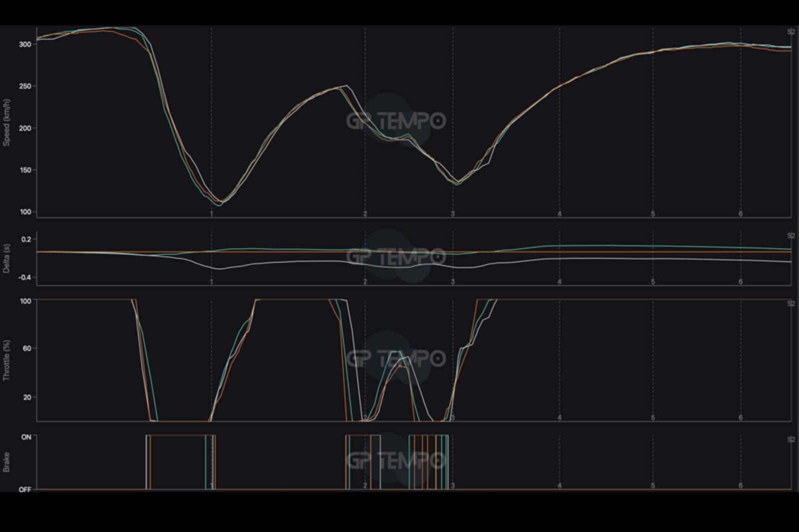
Task: Pick corner marker 6 in the delta chart
Action: coord(741,282)
